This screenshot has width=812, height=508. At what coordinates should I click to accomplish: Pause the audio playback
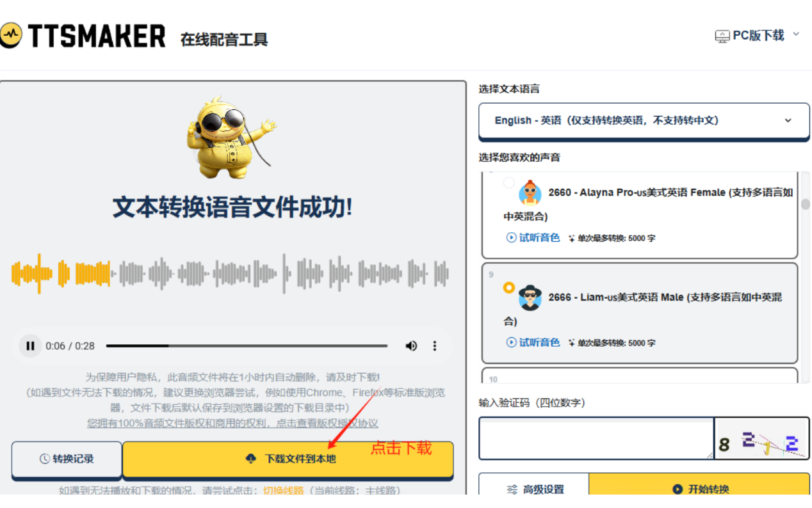pyautogui.click(x=30, y=346)
